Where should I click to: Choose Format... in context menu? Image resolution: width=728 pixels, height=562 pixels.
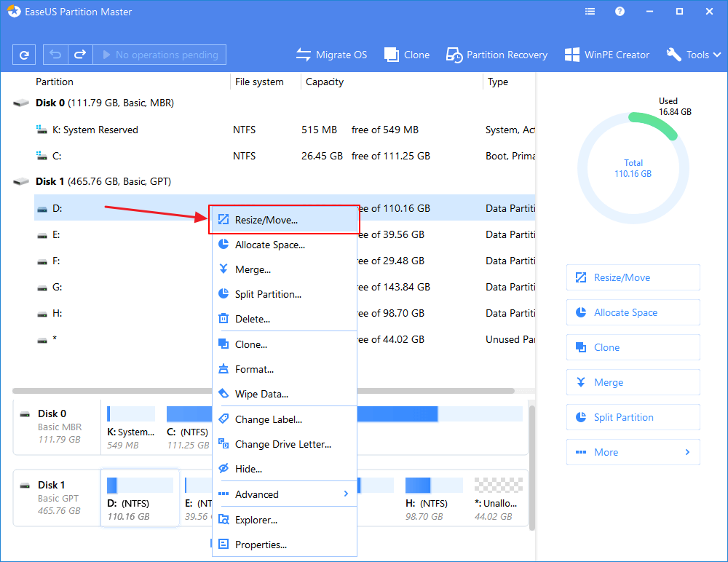point(284,369)
